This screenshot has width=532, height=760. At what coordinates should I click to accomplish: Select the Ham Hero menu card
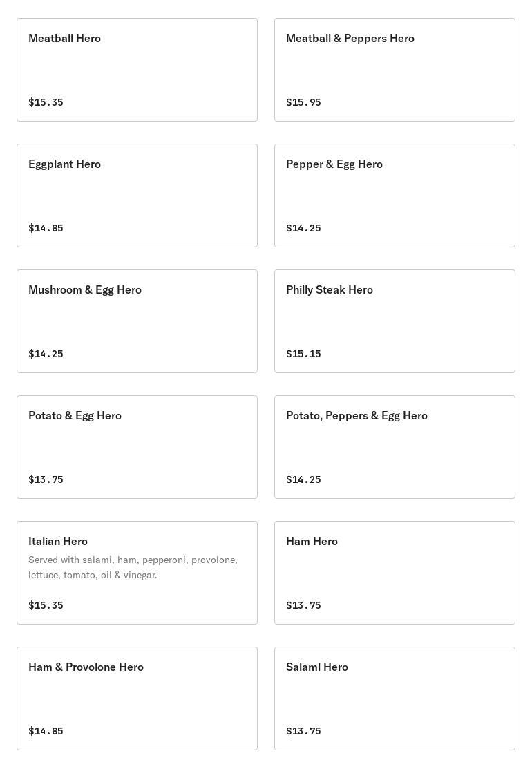pyautogui.click(x=395, y=573)
